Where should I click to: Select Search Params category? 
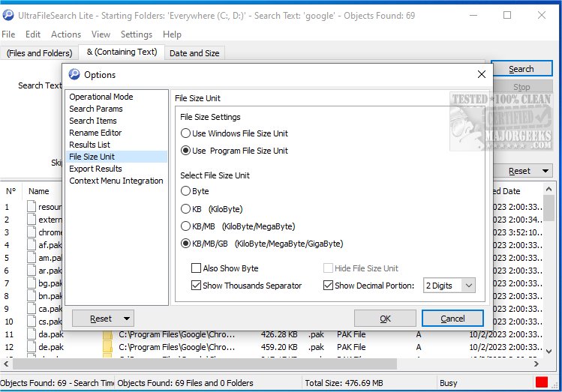[x=116, y=109]
